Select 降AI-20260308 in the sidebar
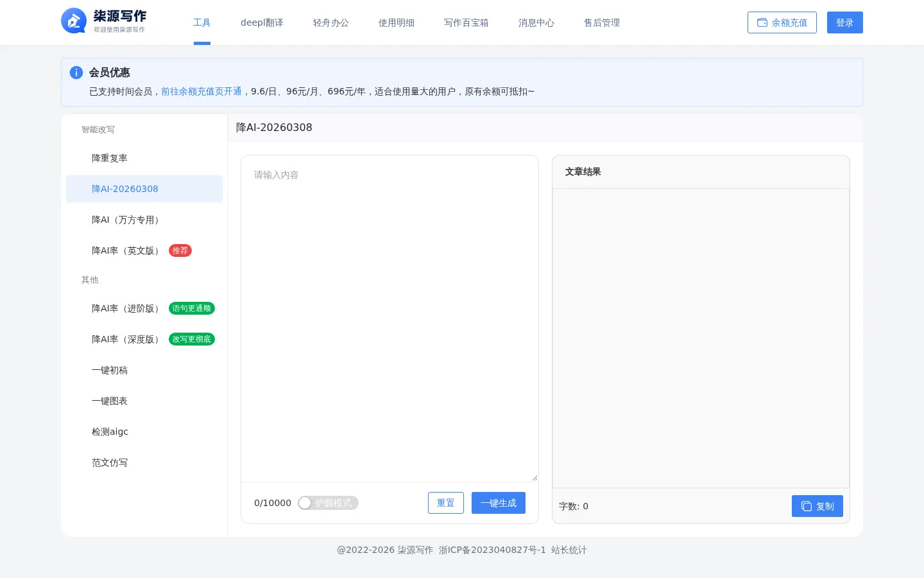This screenshot has width=924, height=578. 144,189
